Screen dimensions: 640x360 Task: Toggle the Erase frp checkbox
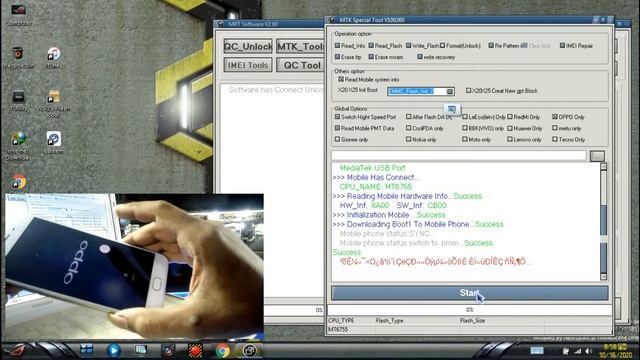[337, 57]
